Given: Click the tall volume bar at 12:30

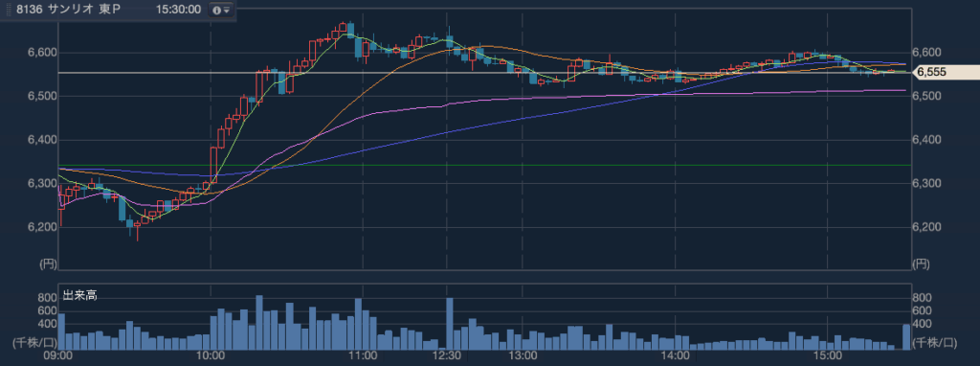Looking at the screenshot, I should point(450,324).
